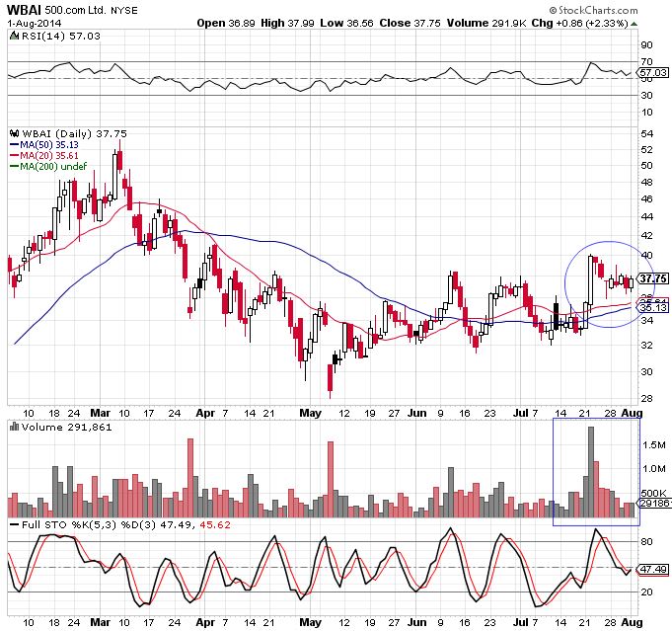This screenshot has width=672, height=631.
Task: Click the WBAI (Daily) 37.75 legend text
Action: [x=74, y=134]
